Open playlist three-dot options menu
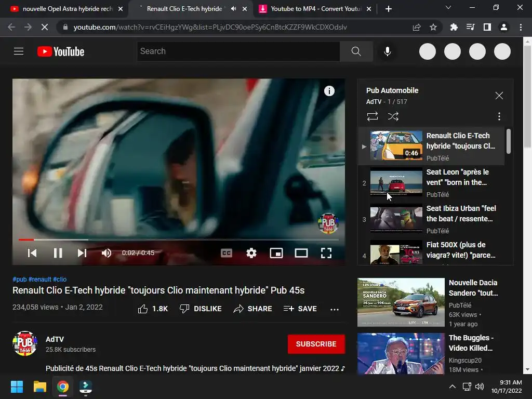Screen dimensions: 532x399 (499, 116)
